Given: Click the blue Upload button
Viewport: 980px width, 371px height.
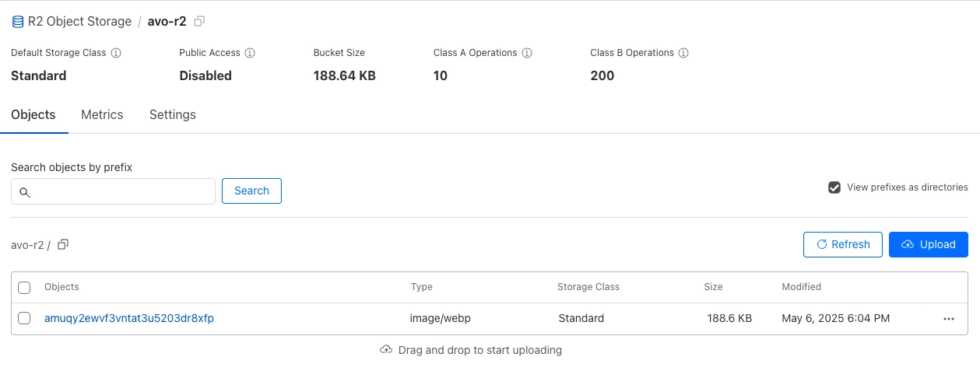Looking at the screenshot, I should pyautogui.click(x=928, y=244).
